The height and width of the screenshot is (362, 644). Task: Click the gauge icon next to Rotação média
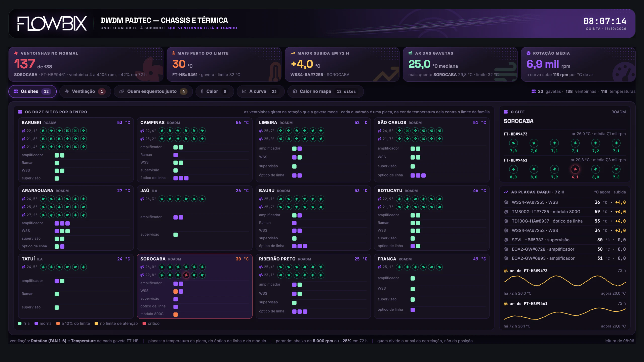529,53
